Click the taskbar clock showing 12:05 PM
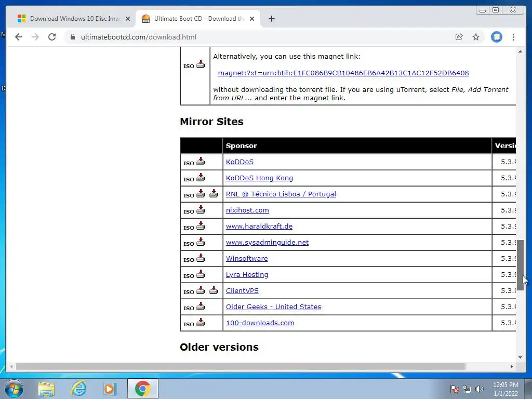The width and height of the screenshot is (532, 399). pos(506,389)
